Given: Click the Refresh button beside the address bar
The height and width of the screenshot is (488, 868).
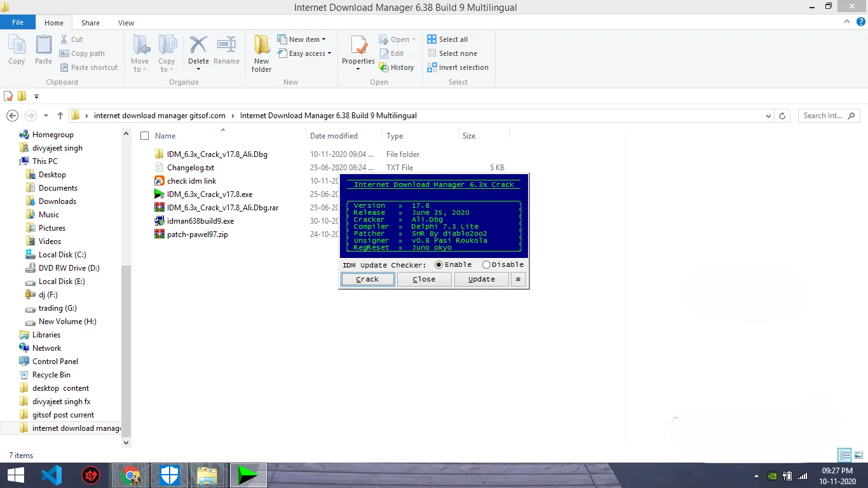Looking at the screenshot, I should (x=782, y=116).
